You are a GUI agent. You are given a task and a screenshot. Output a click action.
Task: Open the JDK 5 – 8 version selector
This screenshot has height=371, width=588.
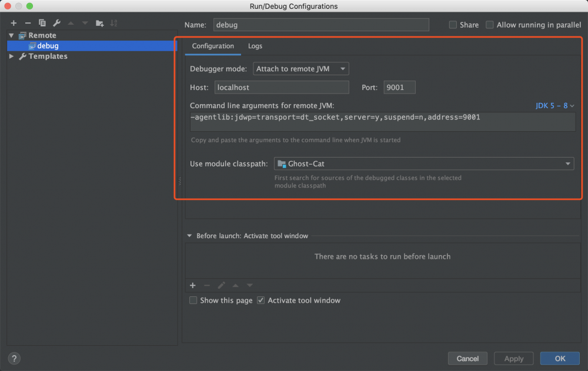tap(554, 106)
